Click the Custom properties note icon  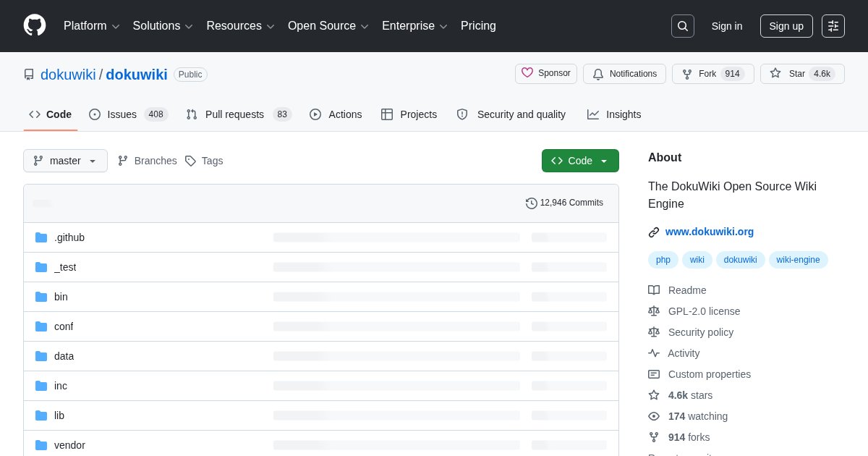654,374
